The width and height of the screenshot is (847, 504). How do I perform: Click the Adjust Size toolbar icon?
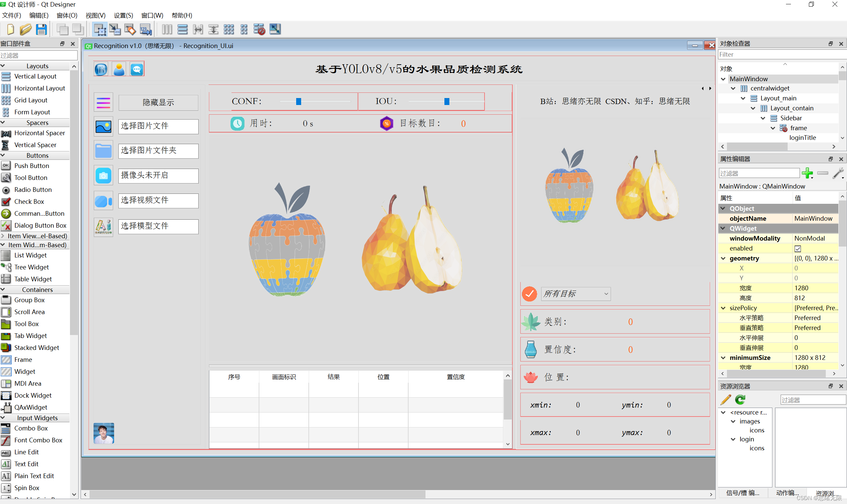275,29
